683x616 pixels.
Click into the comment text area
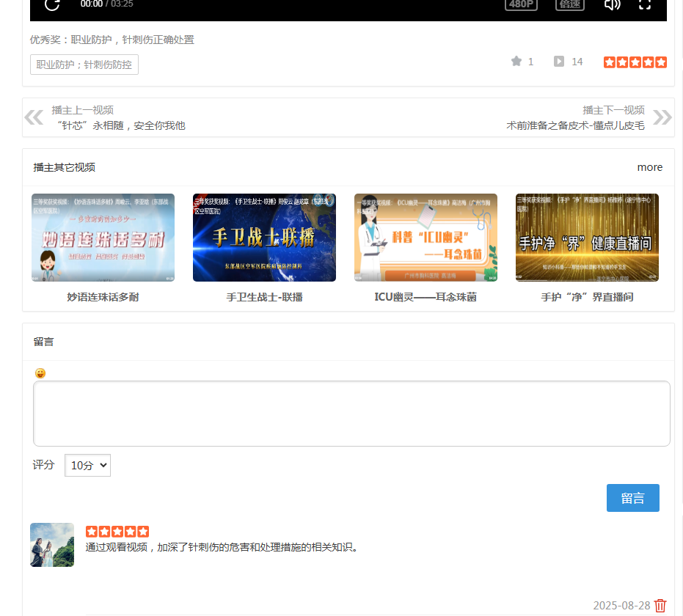pyautogui.click(x=351, y=413)
